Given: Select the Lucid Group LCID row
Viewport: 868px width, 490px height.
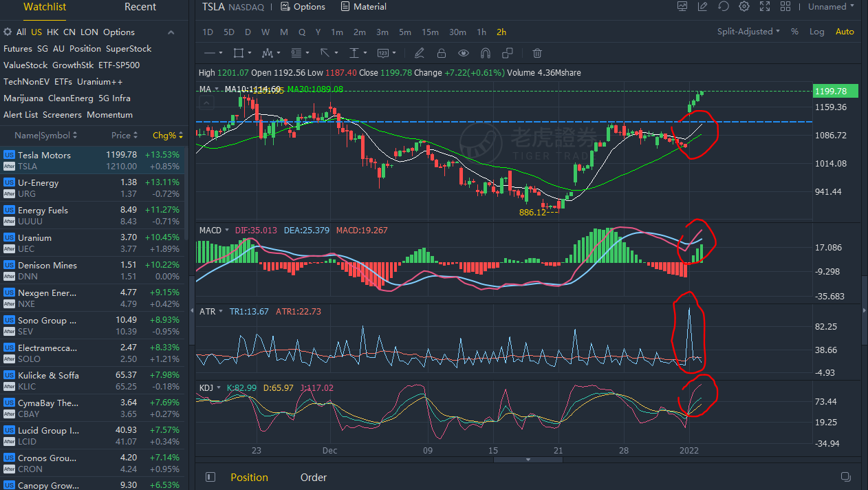Looking at the screenshot, I should 93,436.
